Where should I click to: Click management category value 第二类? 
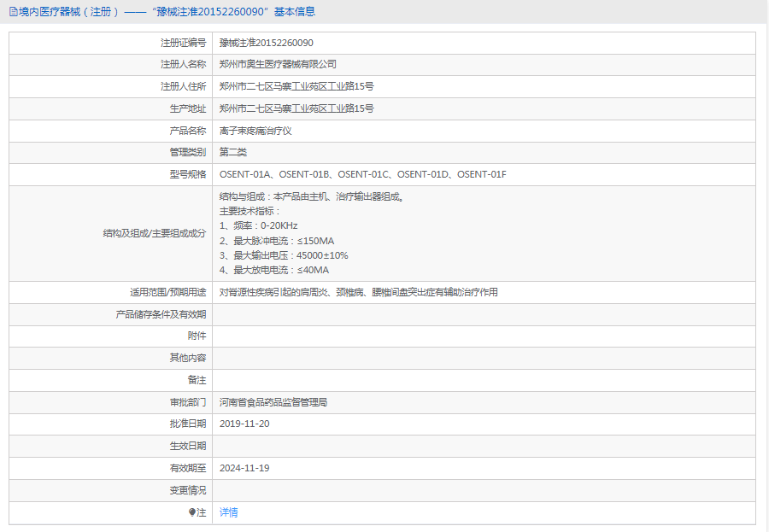pyautogui.click(x=233, y=153)
